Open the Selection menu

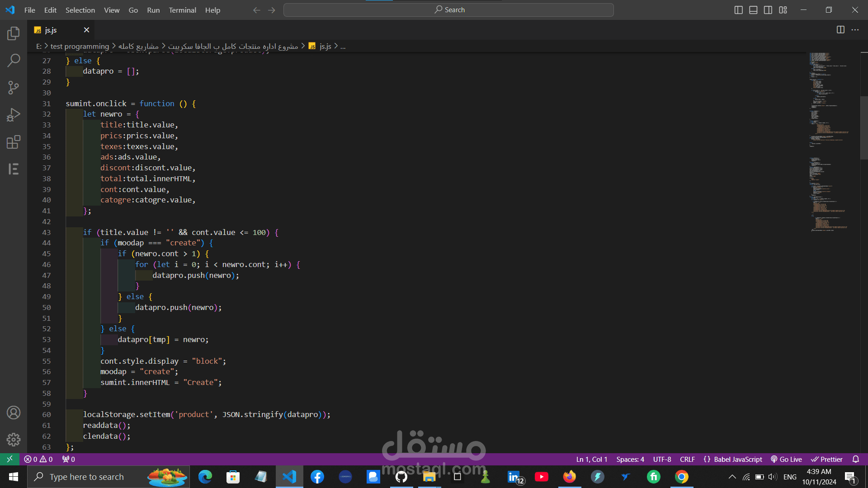80,10
